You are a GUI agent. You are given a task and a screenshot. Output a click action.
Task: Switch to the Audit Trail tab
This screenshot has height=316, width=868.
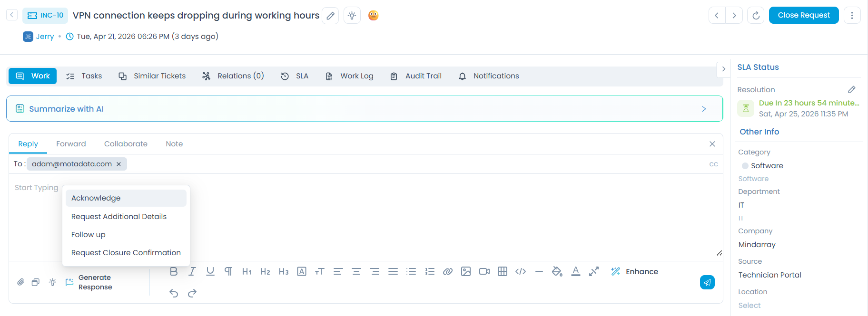click(416, 76)
